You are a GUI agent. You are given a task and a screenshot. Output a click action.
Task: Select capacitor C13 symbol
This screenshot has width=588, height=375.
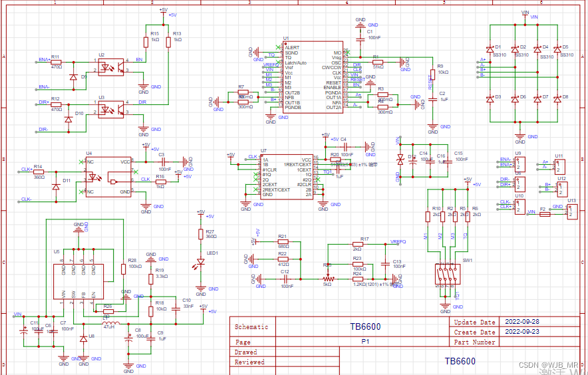386,264
